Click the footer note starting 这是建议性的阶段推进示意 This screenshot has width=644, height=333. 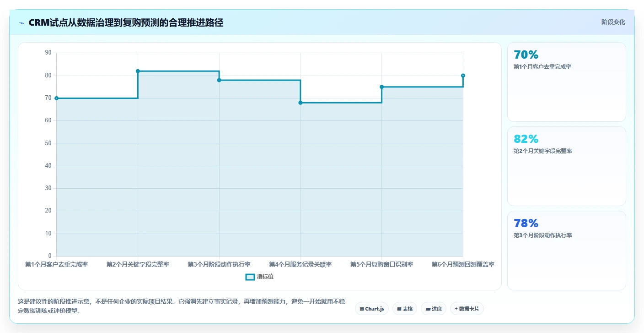coord(181,306)
